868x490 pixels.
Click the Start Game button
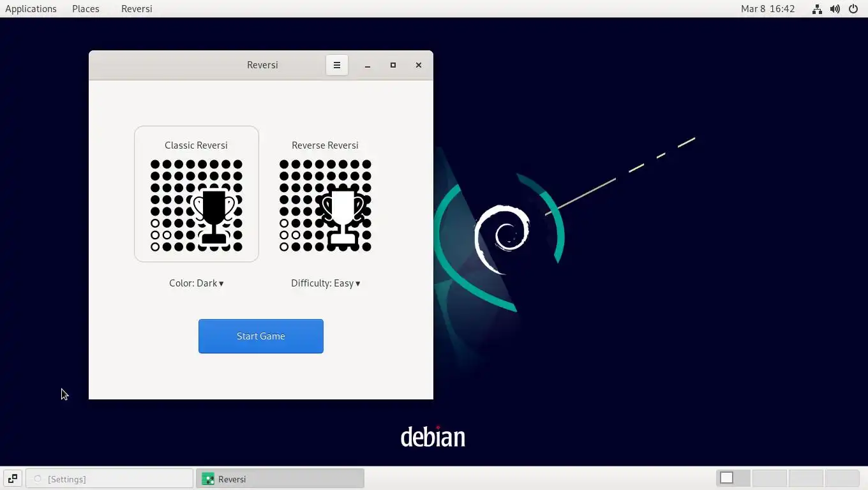point(261,336)
